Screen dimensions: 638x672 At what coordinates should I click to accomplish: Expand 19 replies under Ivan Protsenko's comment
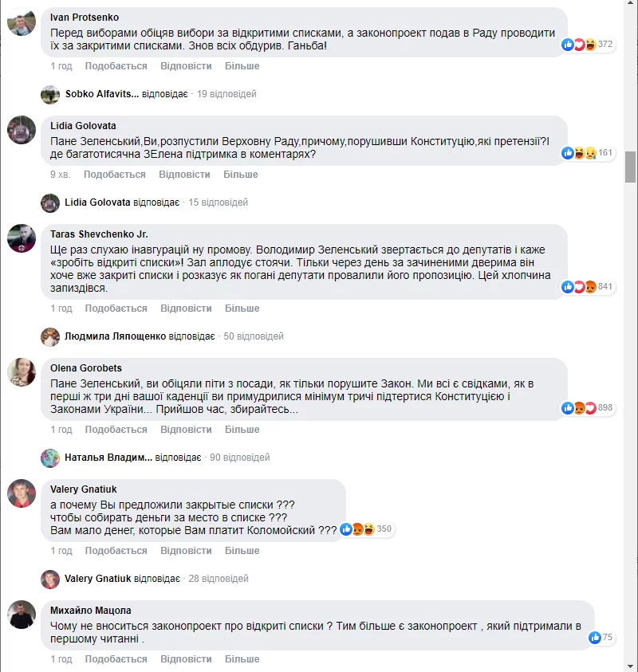click(x=226, y=94)
